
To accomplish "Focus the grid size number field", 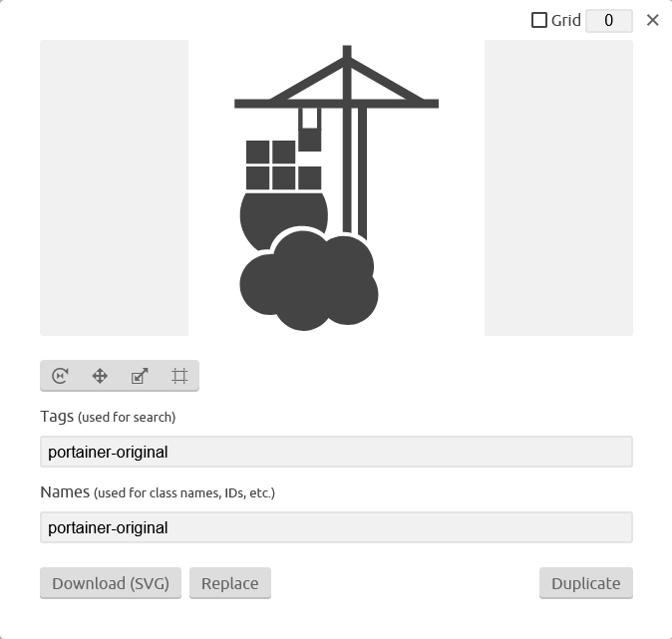I will pyautogui.click(x=608, y=20).
